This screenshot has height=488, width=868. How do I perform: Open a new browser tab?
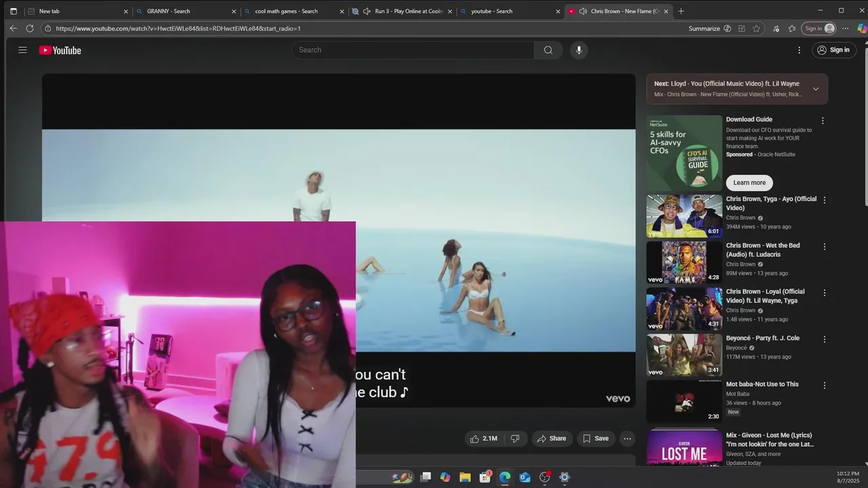[681, 11]
